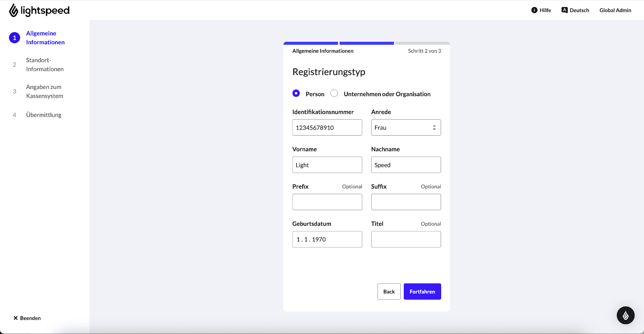This screenshot has width=644, height=334.
Task: Click the Back button
Action: click(x=389, y=292)
